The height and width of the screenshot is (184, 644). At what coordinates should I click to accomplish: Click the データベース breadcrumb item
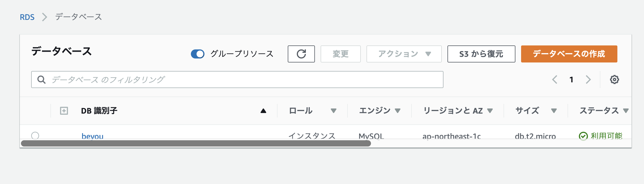tap(78, 17)
